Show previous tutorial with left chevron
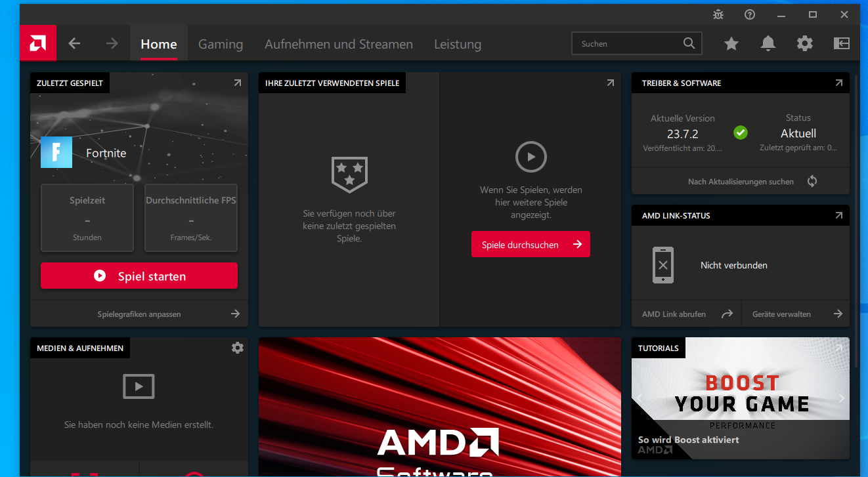Screen dimensions: 868x477 pyautogui.click(x=640, y=398)
